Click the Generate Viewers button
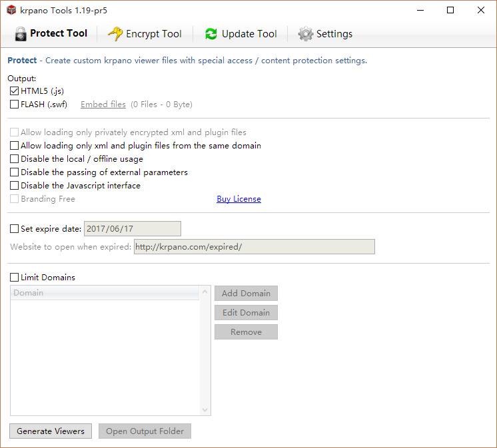This screenshot has height=448, width=497. pyautogui.click(x=51, y=431)
